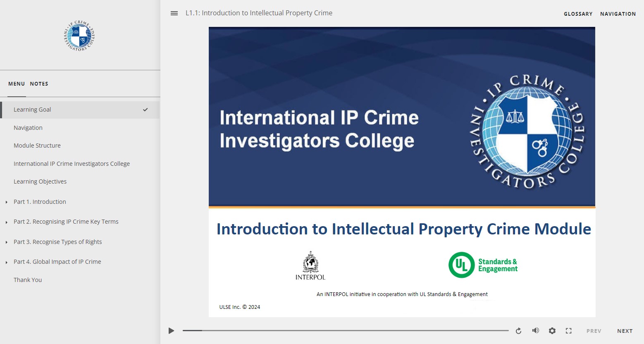The height and width of the screenshot is (344, 644).
Task: Click the lesson title L1.1 header text
Action: point(259,13)
